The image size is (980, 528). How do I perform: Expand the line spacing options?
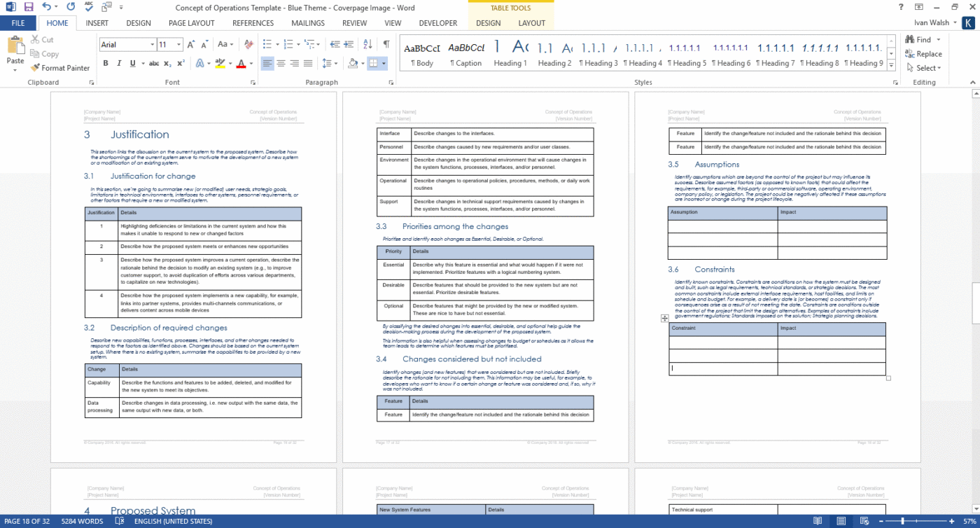[335, 63]
